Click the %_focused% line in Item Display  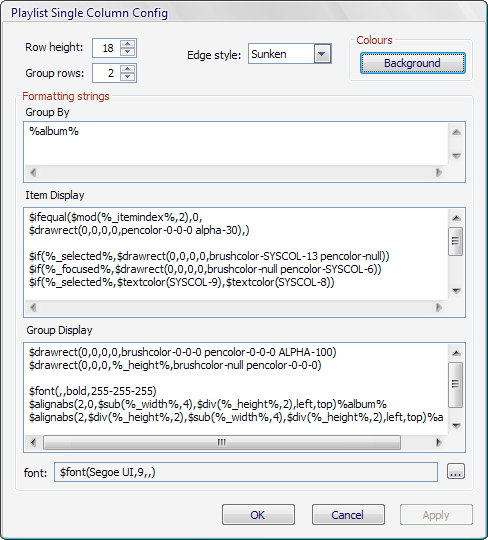point(205,269)
